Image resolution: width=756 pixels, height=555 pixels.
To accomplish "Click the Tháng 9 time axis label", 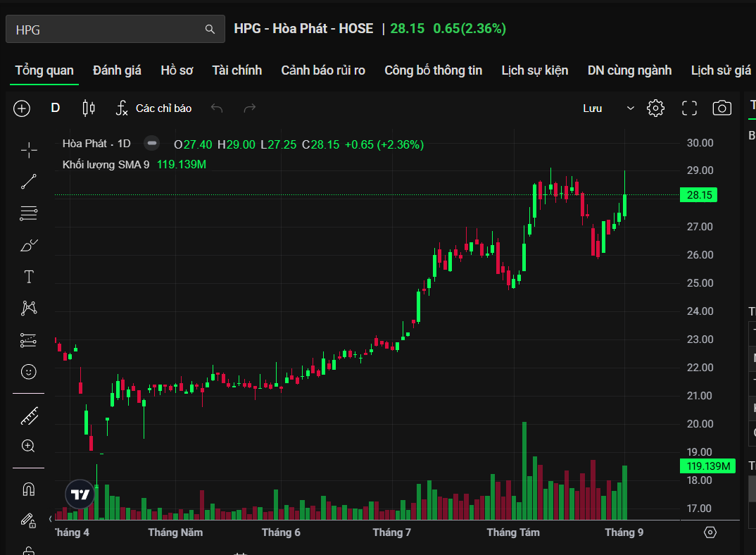I will 624,532.
